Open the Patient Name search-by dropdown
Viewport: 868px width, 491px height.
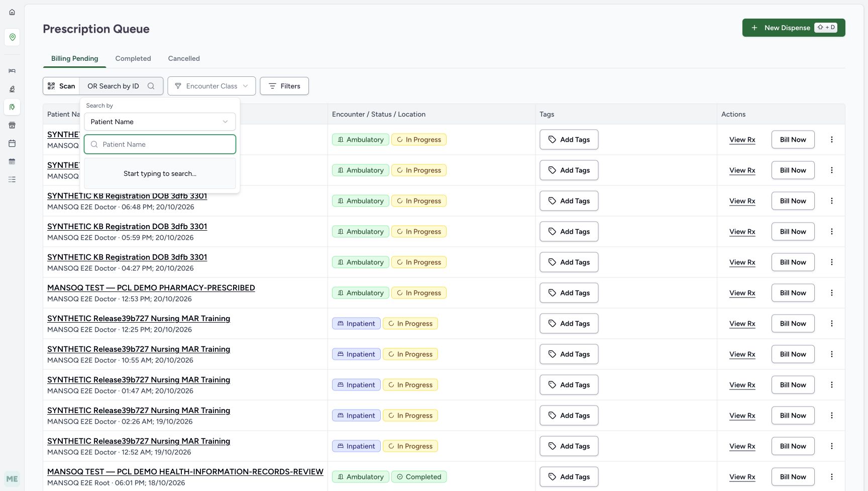tap(160, 122)
